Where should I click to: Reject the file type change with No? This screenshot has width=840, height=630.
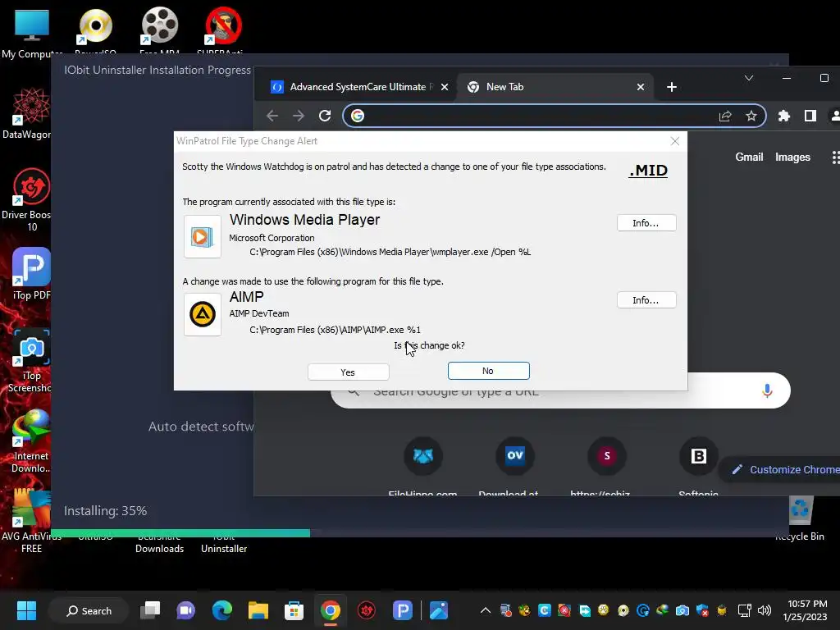[x=488, y=371]
